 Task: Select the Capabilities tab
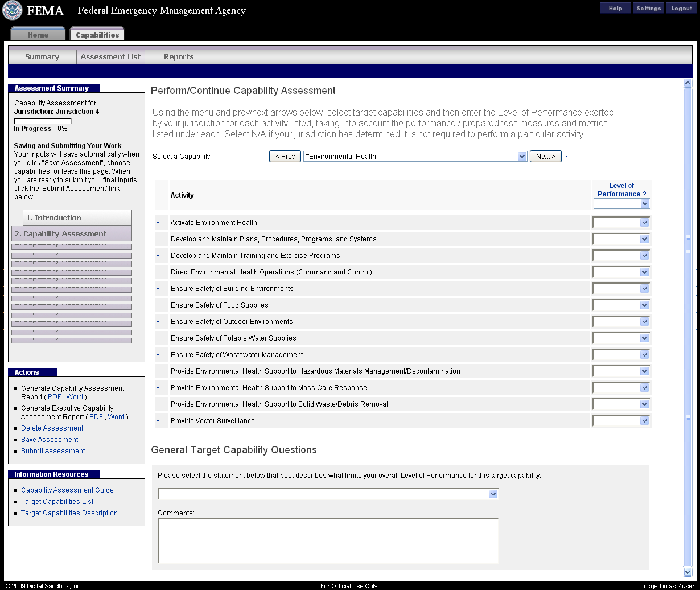(97, 35)
